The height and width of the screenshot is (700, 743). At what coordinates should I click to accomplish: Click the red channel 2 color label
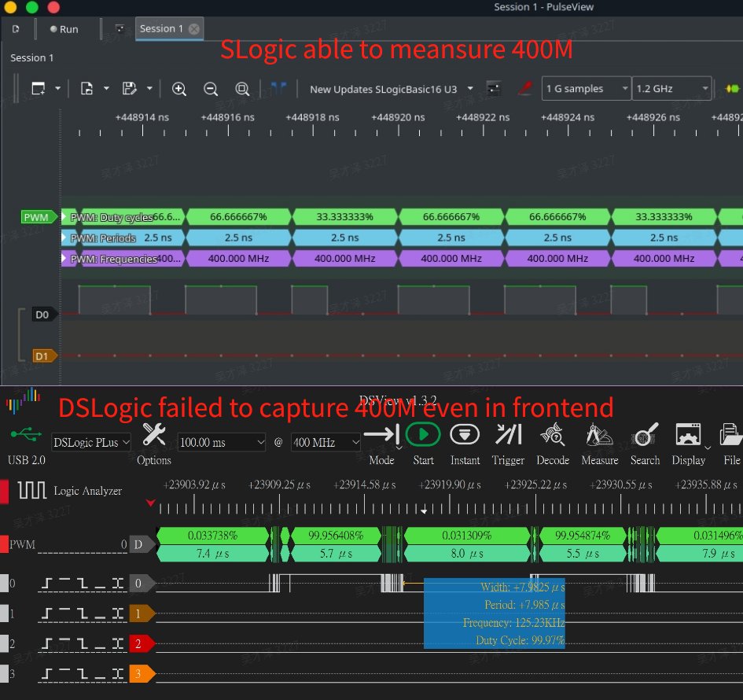142,643
